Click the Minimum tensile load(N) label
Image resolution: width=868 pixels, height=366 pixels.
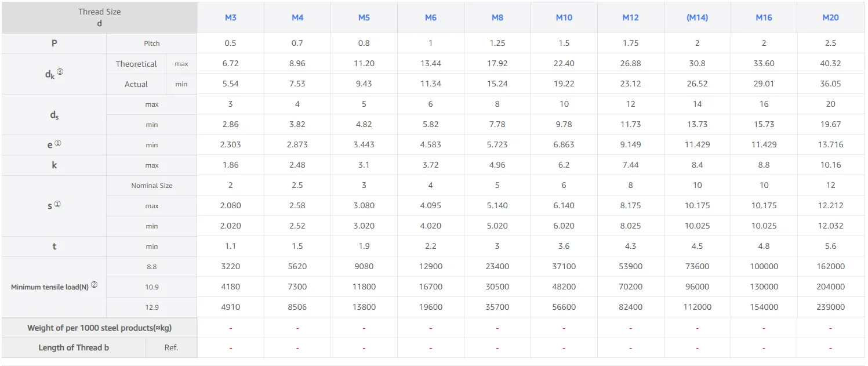[x=55, y=287]
